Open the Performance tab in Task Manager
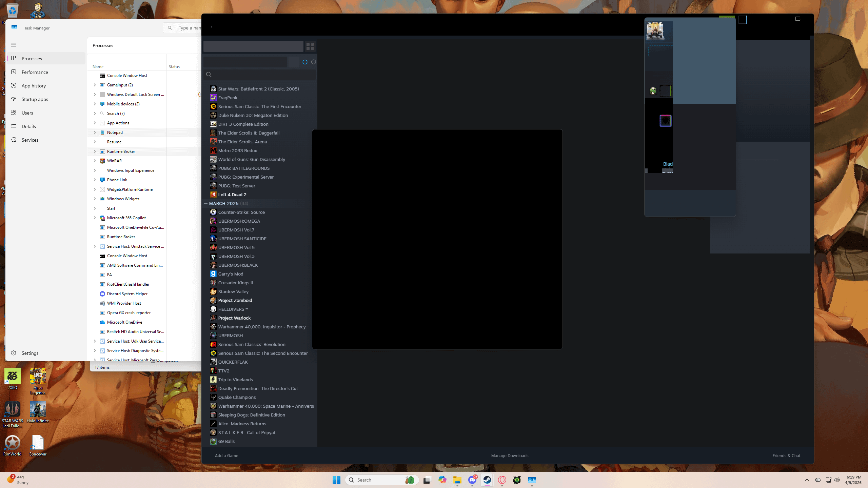 tap(35, 72)
